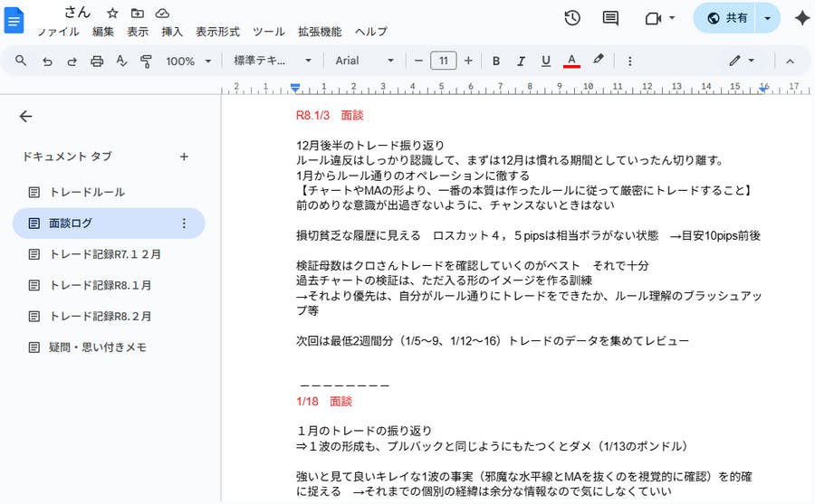Open the text color picker
The height and width of the screenshot is (504, 815).
571,61
